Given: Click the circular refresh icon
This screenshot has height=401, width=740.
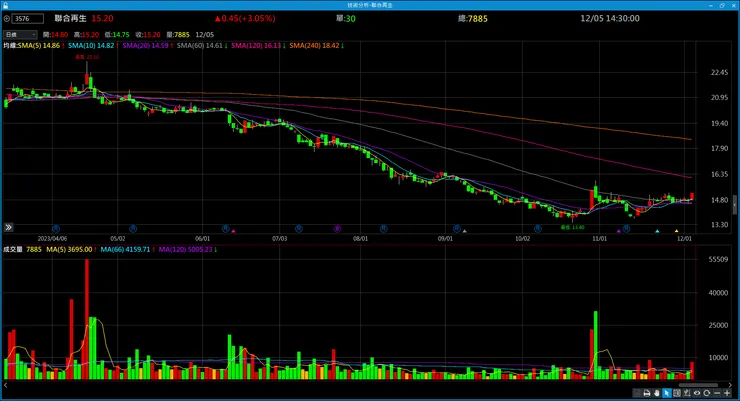Looking at the screenshot, I should (707, 393).
